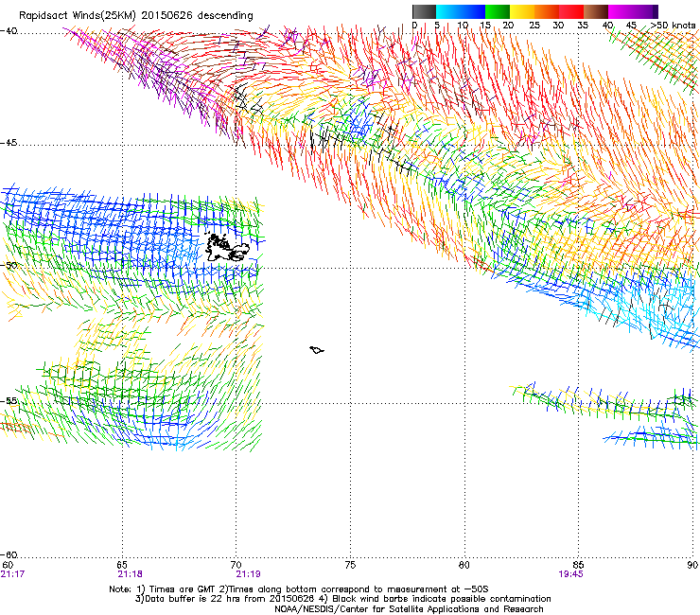Click the -45 latitude axis label

(x=9, y=143)
